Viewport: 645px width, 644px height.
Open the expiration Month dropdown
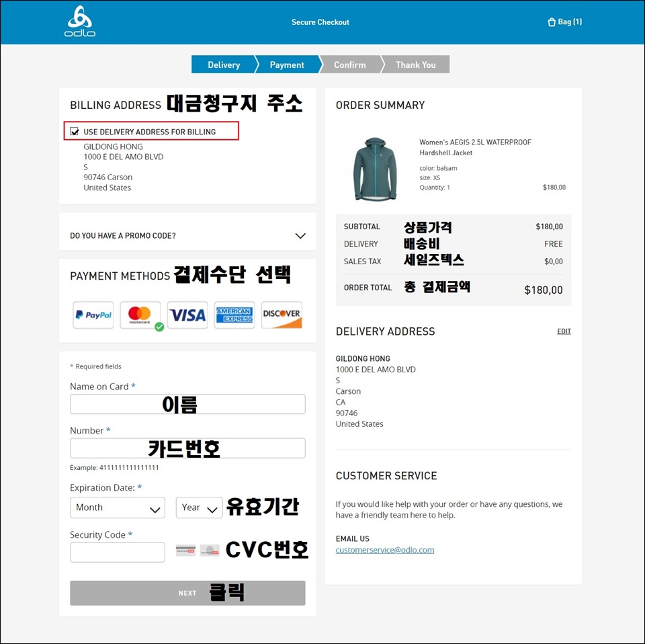[x=117, y=508]
